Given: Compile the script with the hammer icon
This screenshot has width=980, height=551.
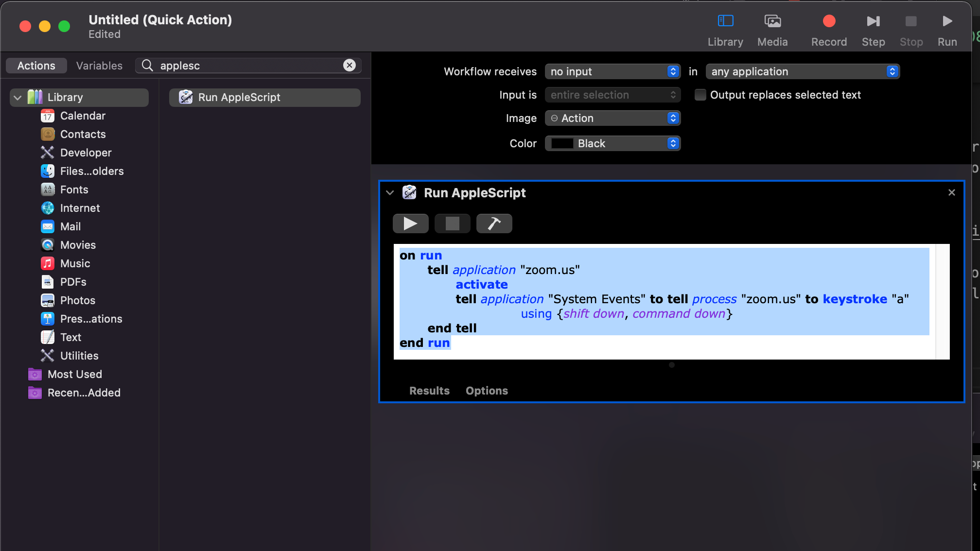Looking at the screenshot, I should tap(494, 224).
